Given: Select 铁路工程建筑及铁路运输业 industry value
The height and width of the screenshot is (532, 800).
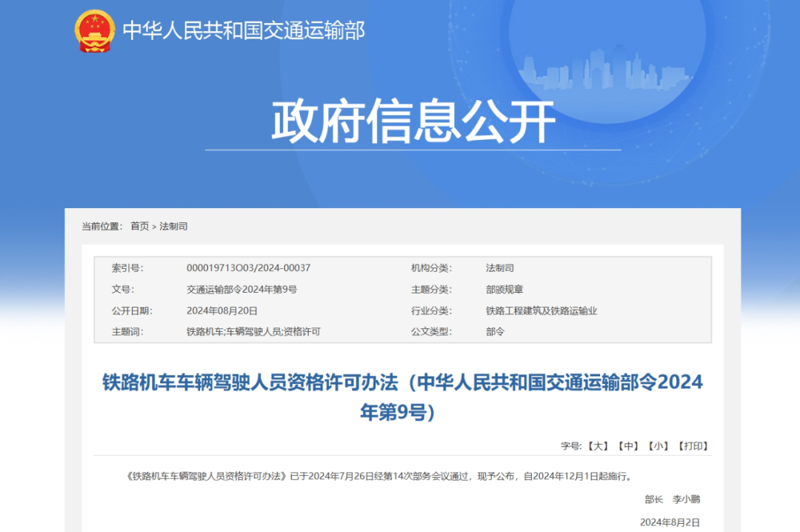Looking at the screenshot, I should [541, 311].
